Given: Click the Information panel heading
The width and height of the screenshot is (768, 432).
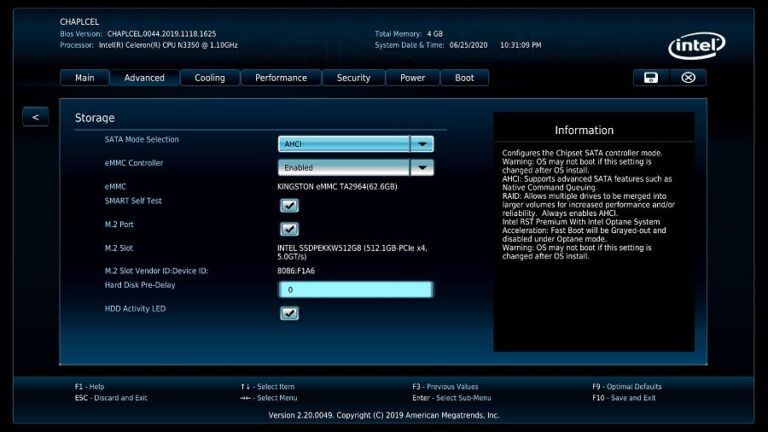Looking at the screenshot, I should pos(584,130).
